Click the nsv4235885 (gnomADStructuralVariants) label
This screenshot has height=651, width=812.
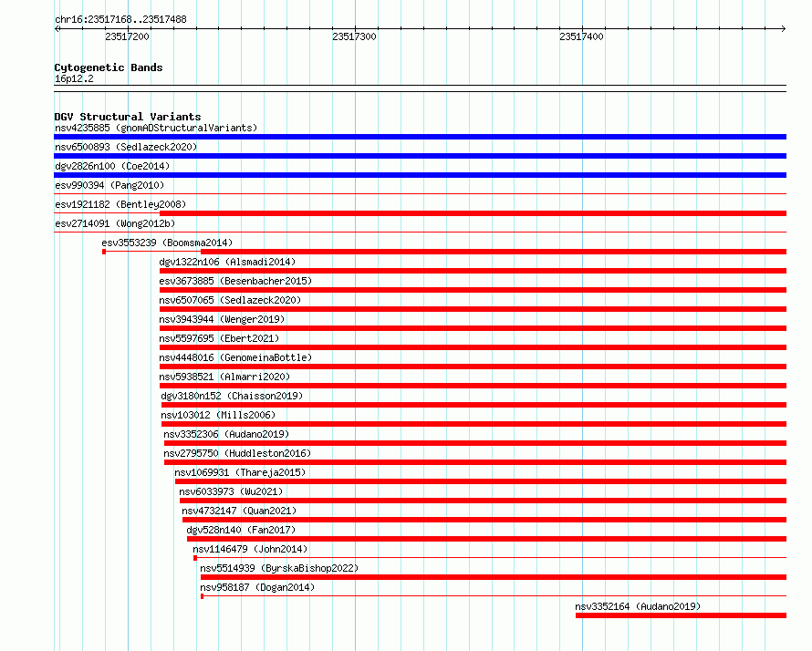click(156, 128)
